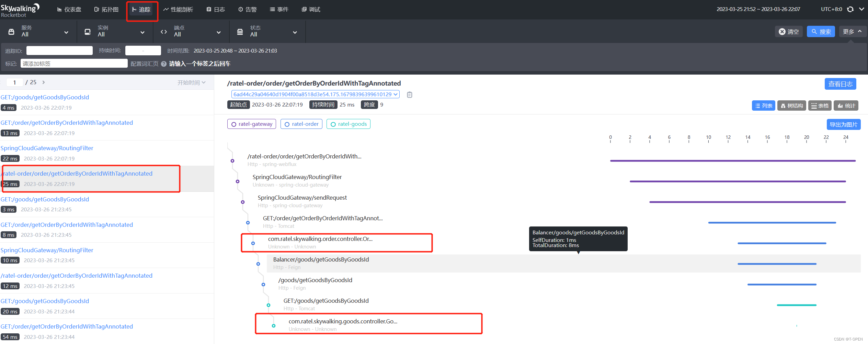Screen dimensions: 868x344
Task: Focus the 持续时间 duration input
Action: click(x=143, y=51)
